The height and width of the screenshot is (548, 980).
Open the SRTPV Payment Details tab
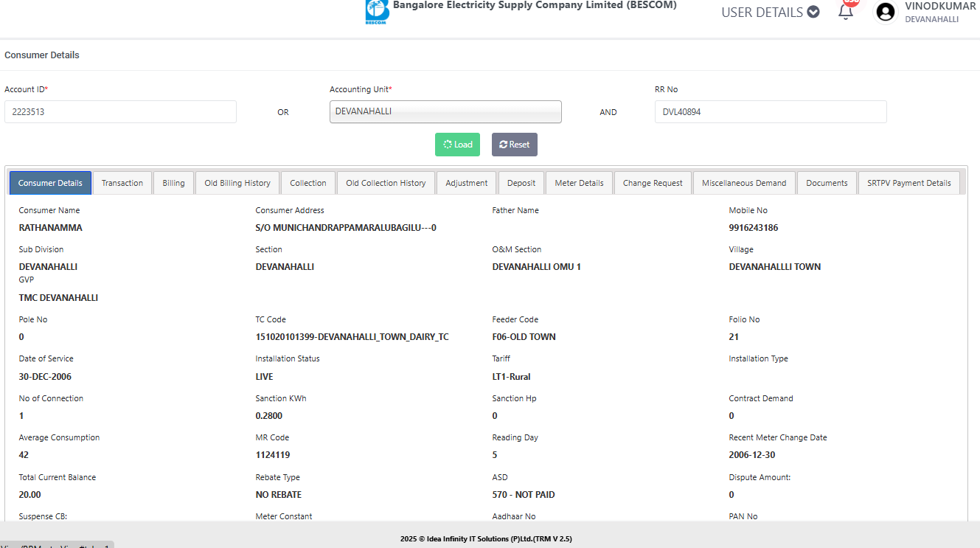(x=908, y=183)
